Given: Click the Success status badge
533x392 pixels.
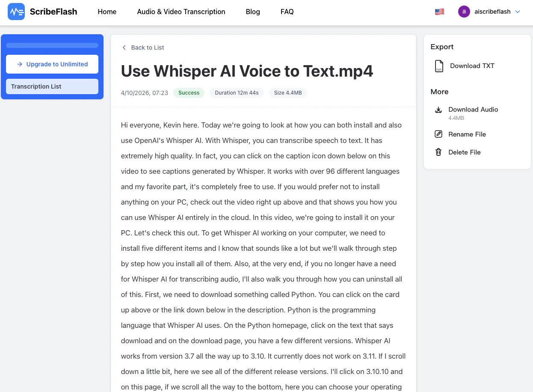Looking at the screenshot, I should coord(189,93).
